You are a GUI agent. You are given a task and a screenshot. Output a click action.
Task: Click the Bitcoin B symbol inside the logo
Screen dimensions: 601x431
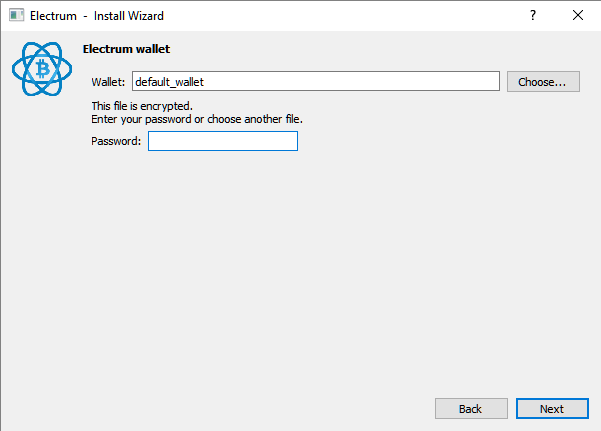[x=43, y=69]
